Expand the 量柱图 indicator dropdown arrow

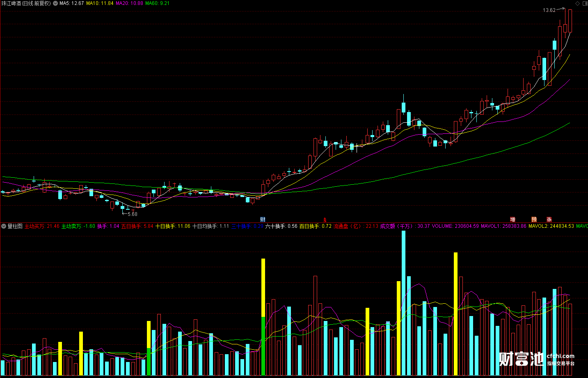click(x=4, y=226)
